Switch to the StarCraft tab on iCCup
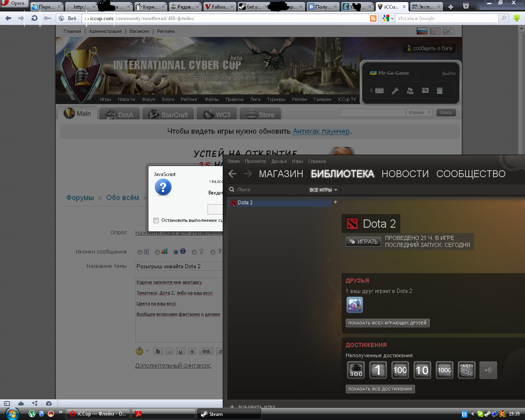 point(168,114)
